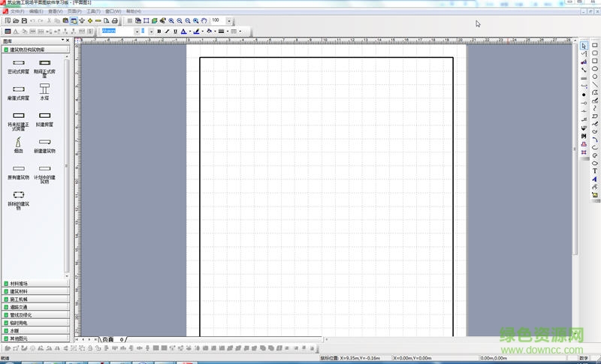Open the zoom percentage dropdown
The height and width of the screenshot is (364, 601).
click(229, 21)
